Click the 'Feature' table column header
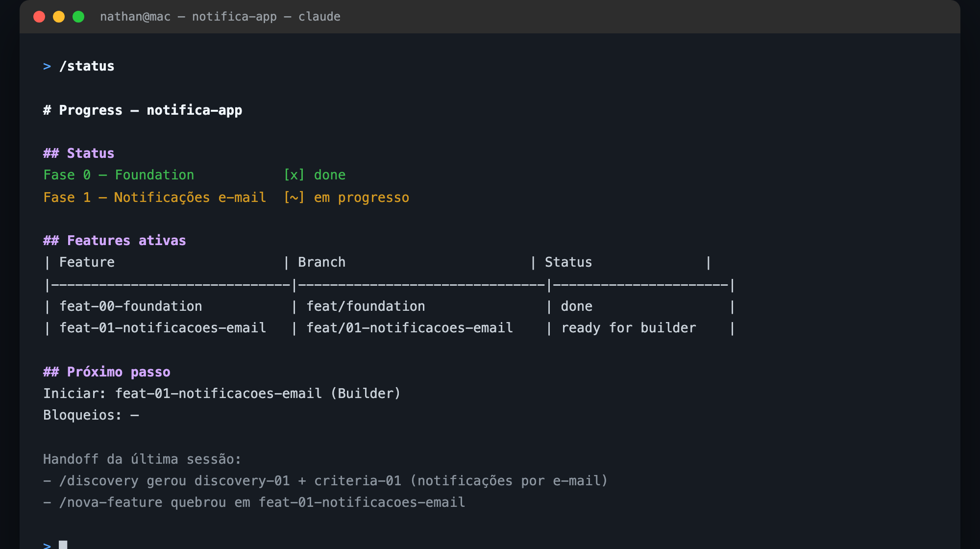980x549 pixels. click(x=87, y=262)
